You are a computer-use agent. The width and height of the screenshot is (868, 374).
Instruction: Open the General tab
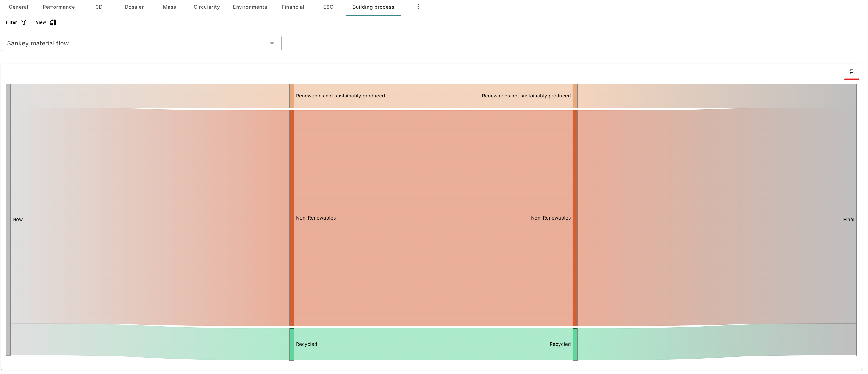pyautogui.click(x=19, y=7)
